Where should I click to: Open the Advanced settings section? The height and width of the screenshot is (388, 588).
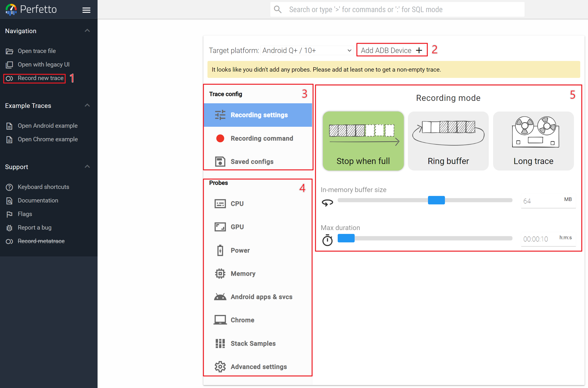[x=258, y=367]
